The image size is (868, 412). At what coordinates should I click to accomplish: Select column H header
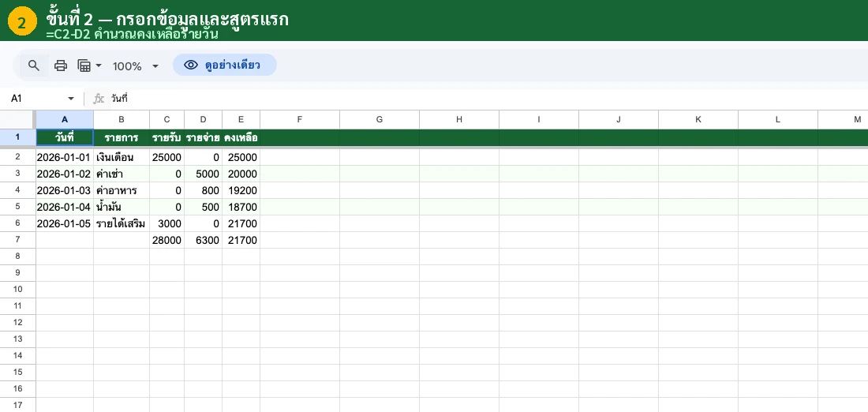point(459,119)
